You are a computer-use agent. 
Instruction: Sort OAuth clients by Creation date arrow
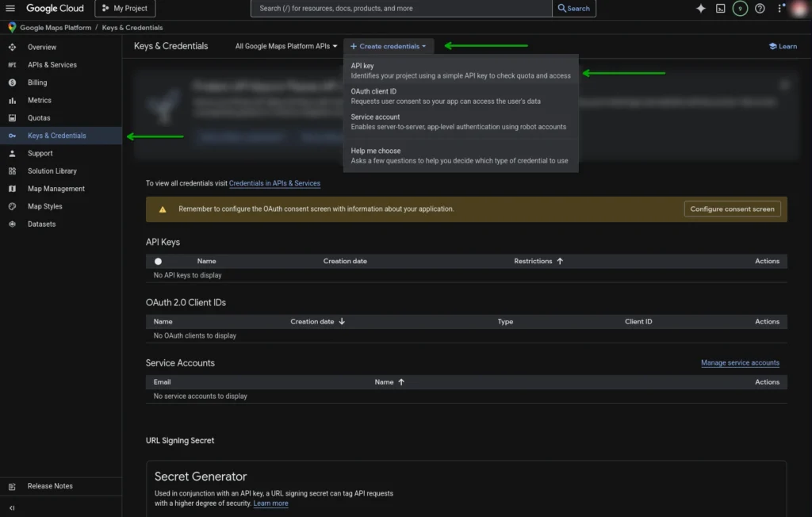coord(342,321)
